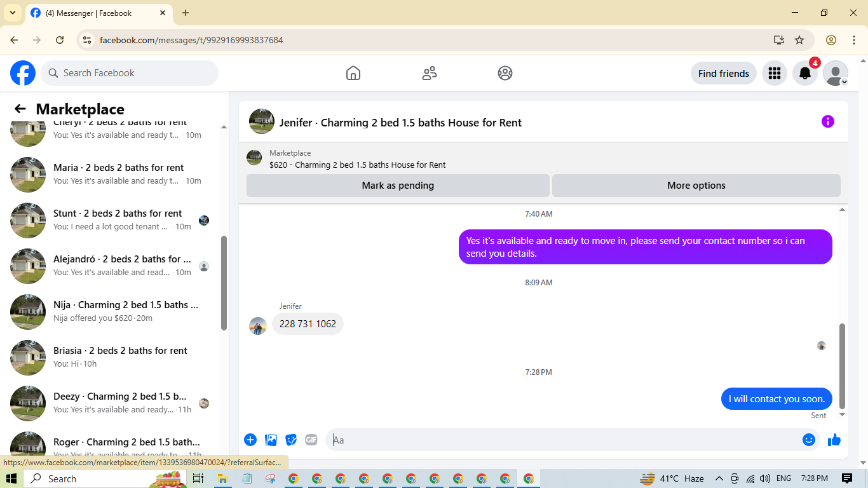Open Chrome three-dot menu
This screenshot has height=488, width=868.
click(x=854, y=40)
